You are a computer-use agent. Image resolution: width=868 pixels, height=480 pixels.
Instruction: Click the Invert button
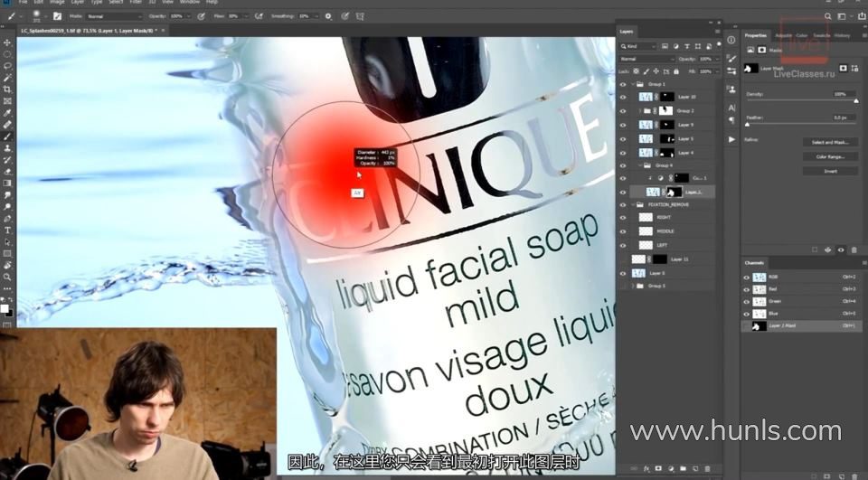[830, 171]
